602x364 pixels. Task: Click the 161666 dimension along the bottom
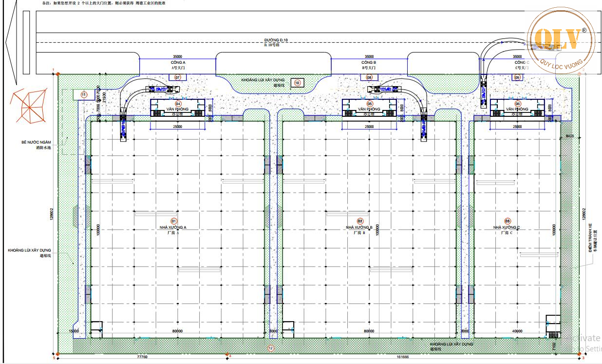pyautogui.click(x=402, y=357)
